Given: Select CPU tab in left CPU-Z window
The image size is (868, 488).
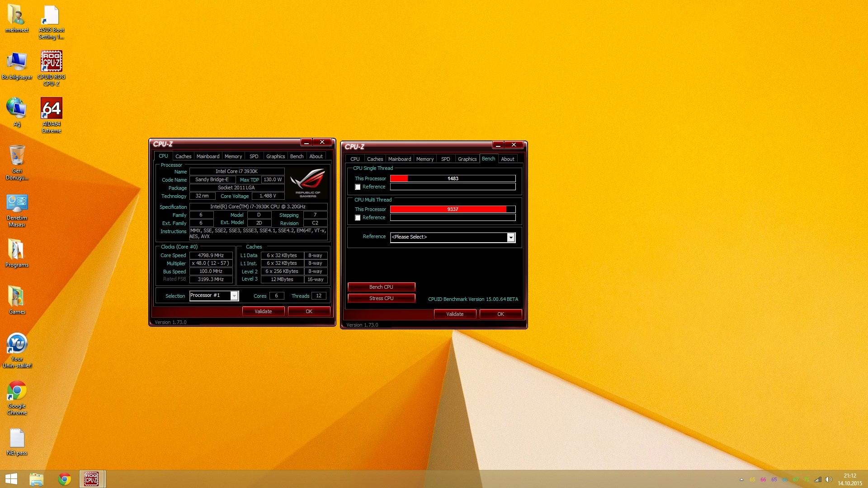Looking at the screenshot, I should (163, 156).
